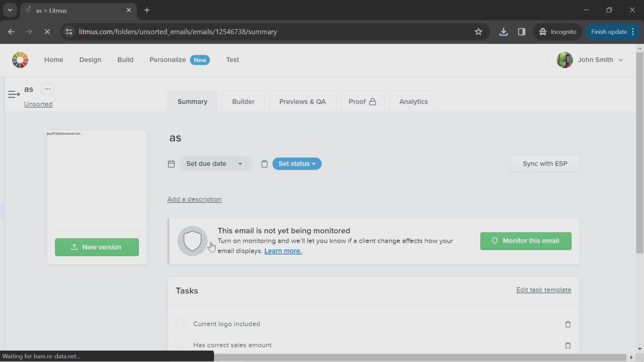Click the delete task icon for Current logo included

coord(568,324)
